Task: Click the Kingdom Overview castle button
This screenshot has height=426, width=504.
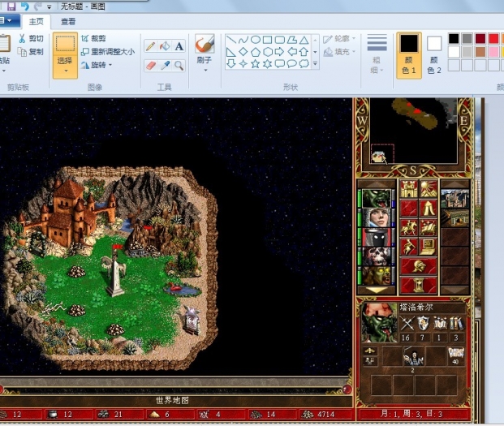Action: 409,188
